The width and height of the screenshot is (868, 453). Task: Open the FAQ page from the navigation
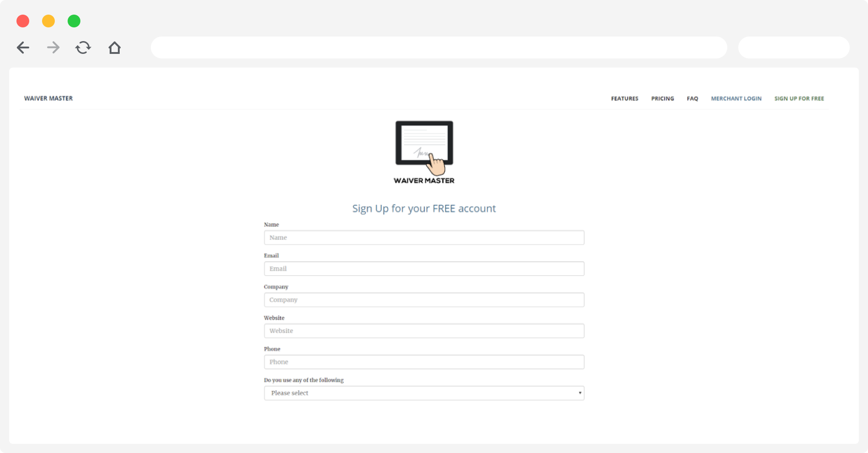692,98
